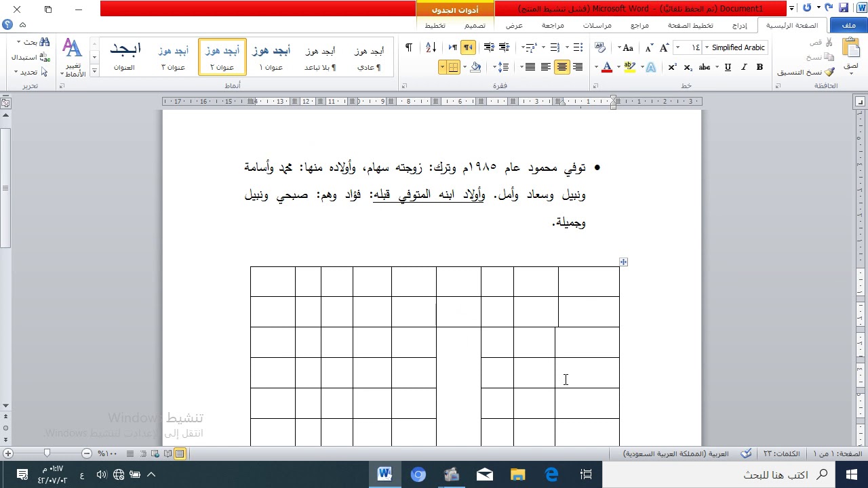Click the word count (الكلمات: ٢٣) status

coord(782,453)
